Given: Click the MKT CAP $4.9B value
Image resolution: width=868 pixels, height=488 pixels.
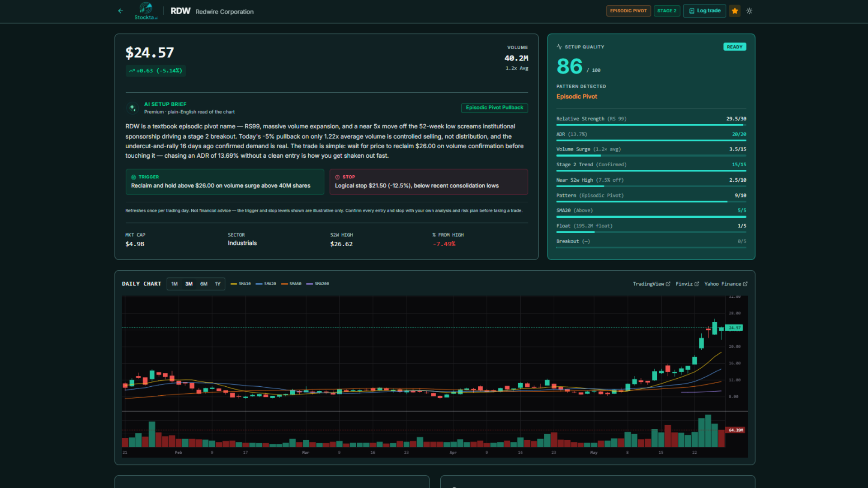Looking at the screenshot, I should coord(135,244).
